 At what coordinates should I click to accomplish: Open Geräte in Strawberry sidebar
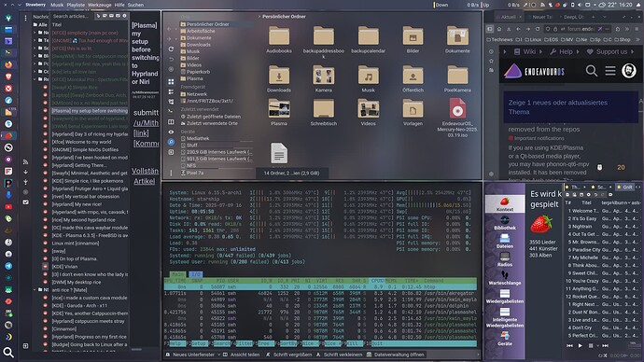pyautogui.click(x=505, y=339)
